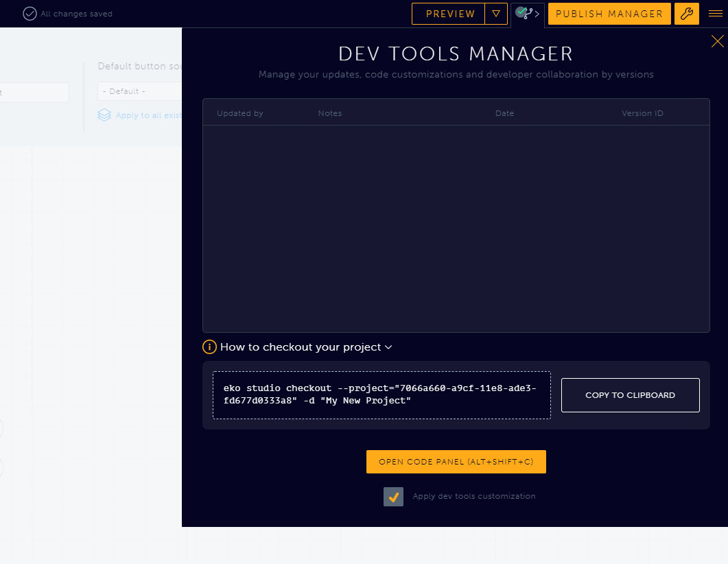Click the Date column header
The image size is (728, 564).
[505, 113]
